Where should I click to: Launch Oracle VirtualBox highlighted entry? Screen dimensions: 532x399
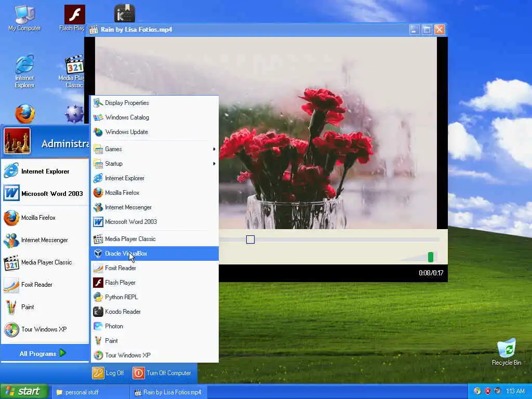click(155, 254)
